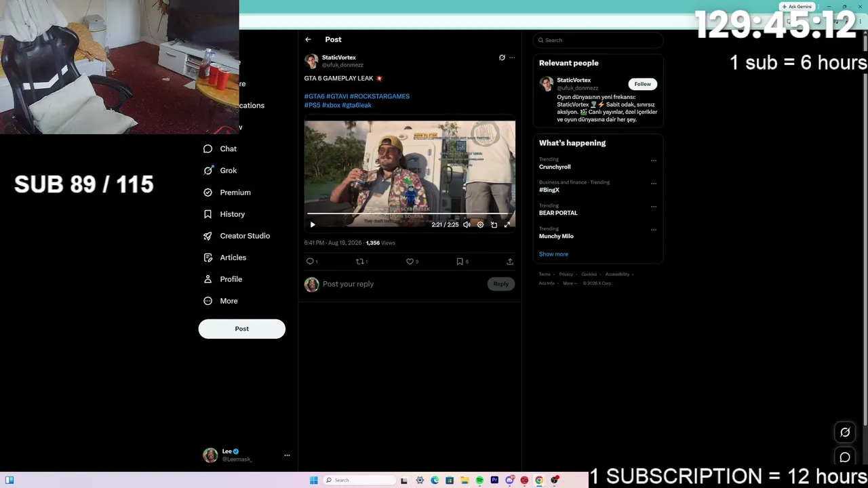The height and width of the screenshot is (488, 868).
Task: Like the post with the heart icon
Action: [x=410, y=262]
